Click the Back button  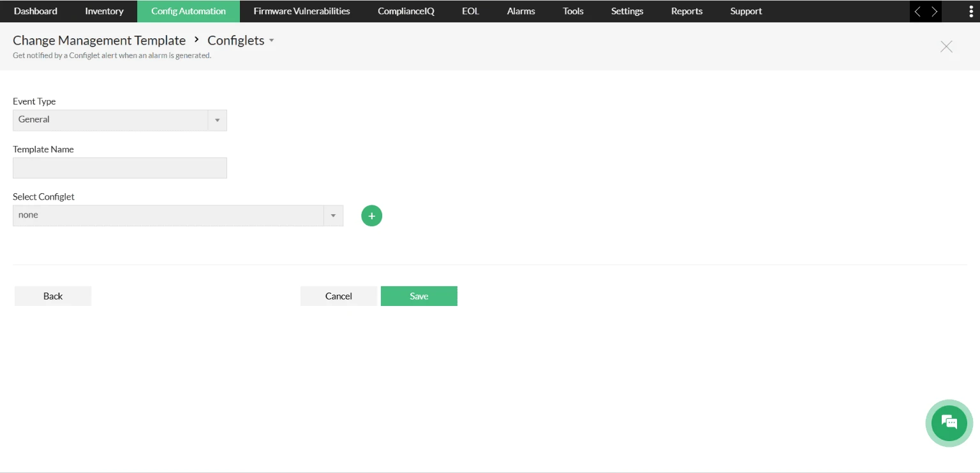[x=53, y=296]
